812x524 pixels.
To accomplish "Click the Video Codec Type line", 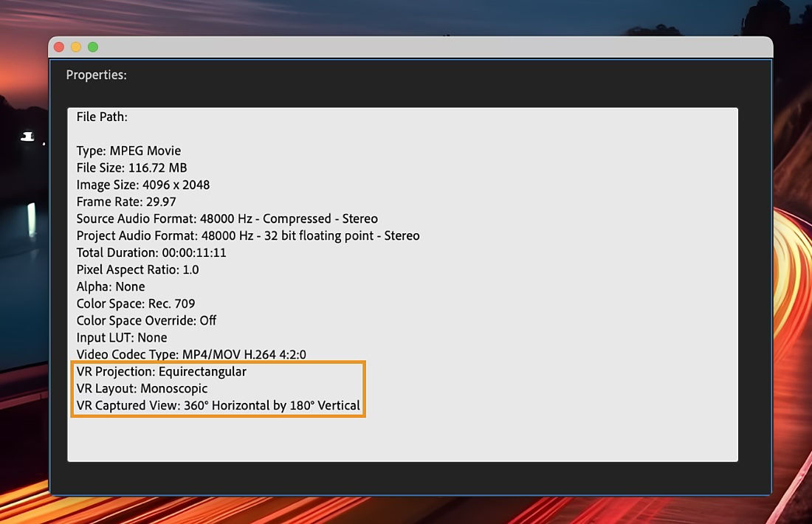I will click(x=190, y=354).
